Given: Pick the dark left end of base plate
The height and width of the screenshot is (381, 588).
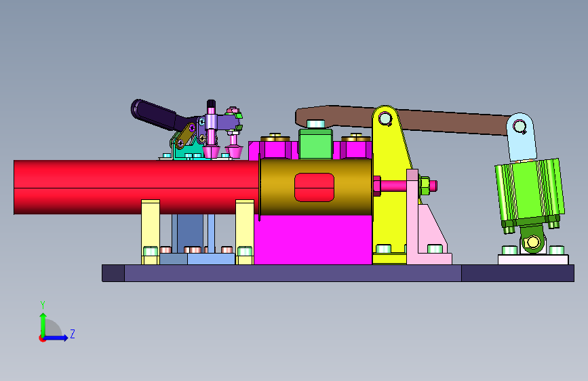Looking at the screenshot, I should pyautogui.click(x=113, y=273).
